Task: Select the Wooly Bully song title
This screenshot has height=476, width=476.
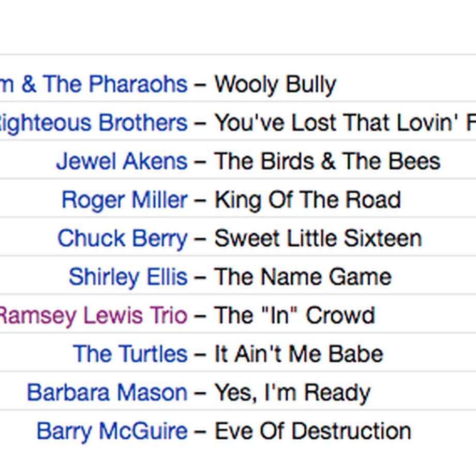Action: [x=275, y=85]
